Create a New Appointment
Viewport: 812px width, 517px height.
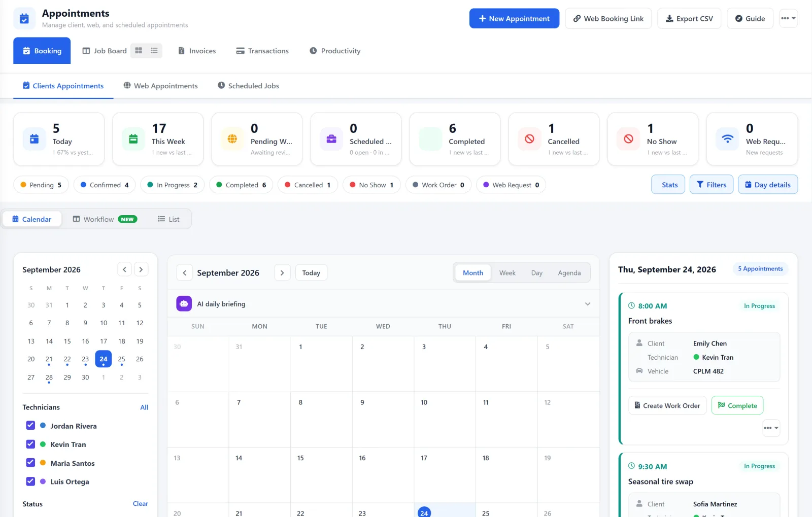[514, 18]
